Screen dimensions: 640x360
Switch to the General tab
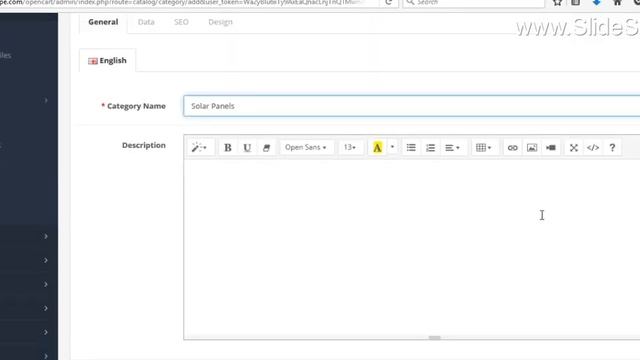tap(103, 22)
